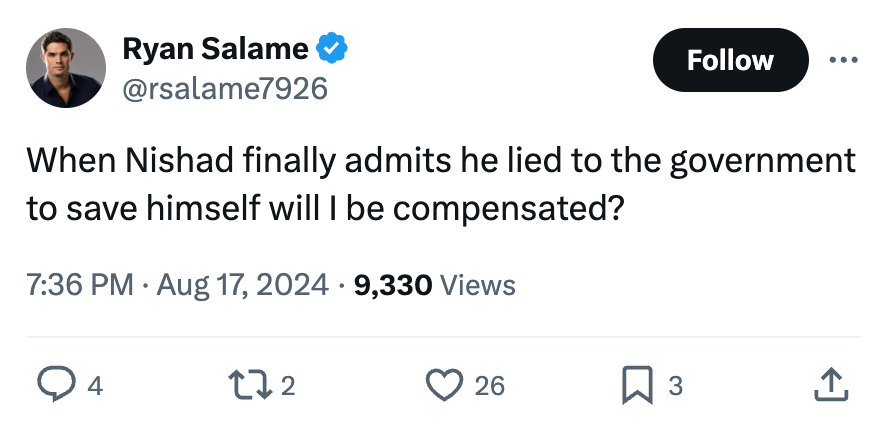Click the tweet text about Nishad
Image resolution: width=890 pixels, height=428 pixels.
pyautogui.click(x=441, y=185)
